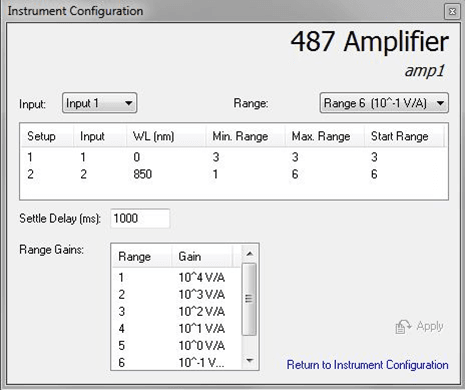
Task: Close the Instrument Configuration window
Action: click(x=452, y=12)
